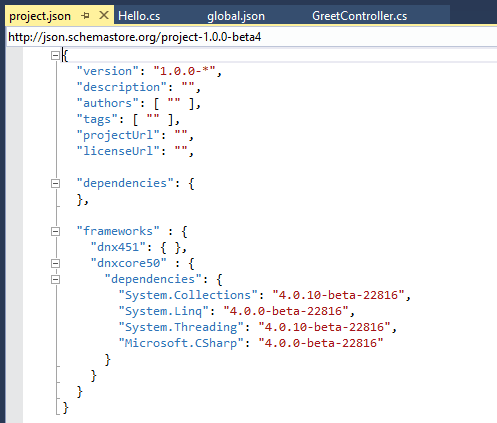Close the project.json tab
Screen dimensions: 497x423
104,15
